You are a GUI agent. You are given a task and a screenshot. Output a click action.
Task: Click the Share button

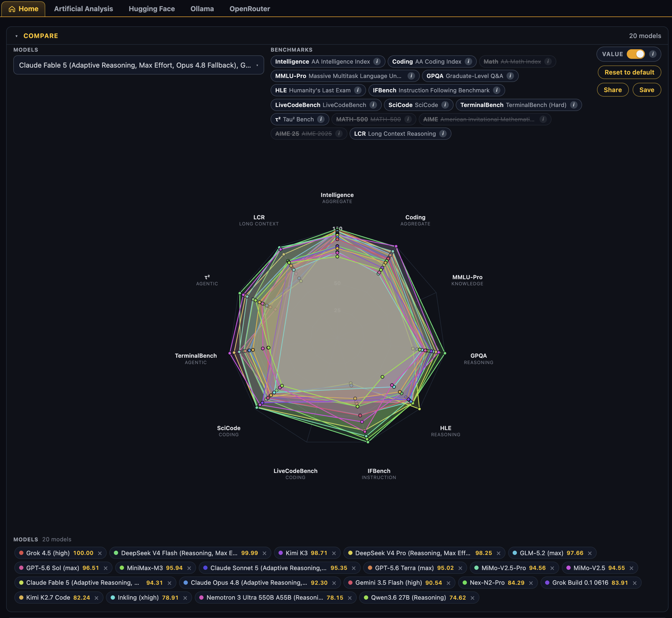[613, 90]
